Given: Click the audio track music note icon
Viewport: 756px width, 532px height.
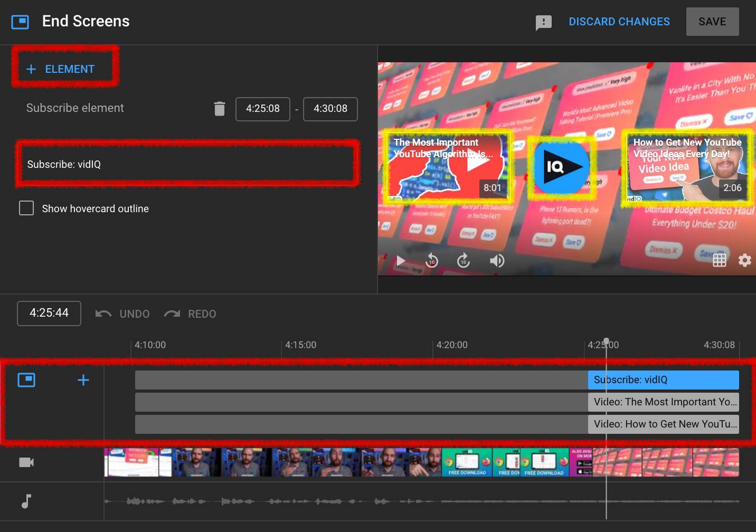Looking at the screenshot, I should [x=26, y=501].
